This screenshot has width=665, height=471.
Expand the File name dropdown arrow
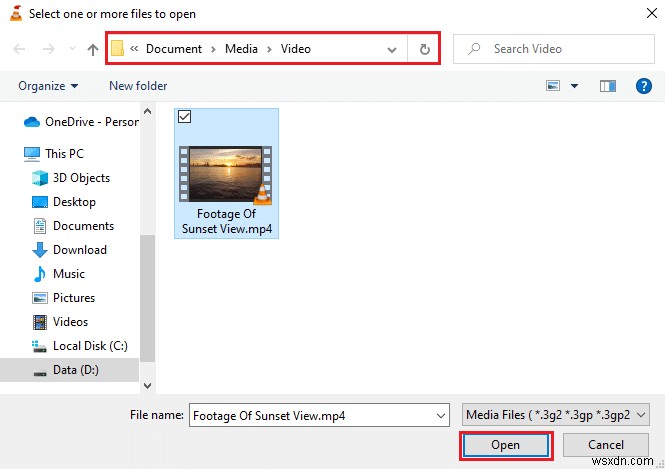click(441, 416)
